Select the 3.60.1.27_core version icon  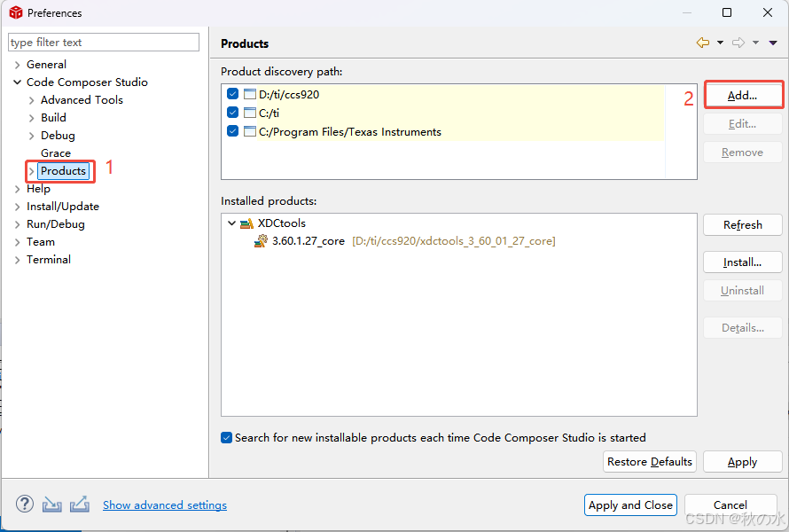click(x=261, y=240)
